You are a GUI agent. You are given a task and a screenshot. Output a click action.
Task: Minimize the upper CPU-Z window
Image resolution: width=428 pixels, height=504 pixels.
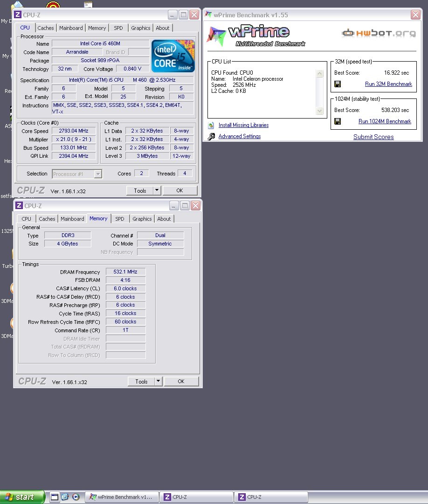[x=173, y=15]
